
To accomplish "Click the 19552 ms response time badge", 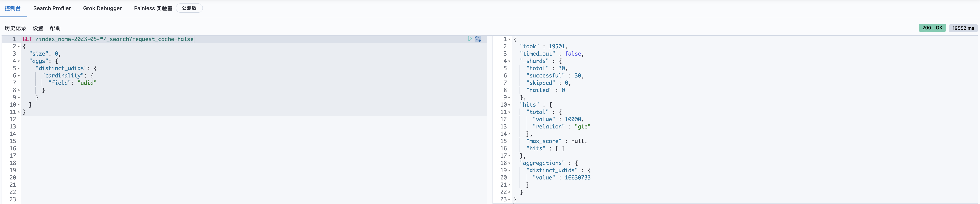I will coord(963,28).
